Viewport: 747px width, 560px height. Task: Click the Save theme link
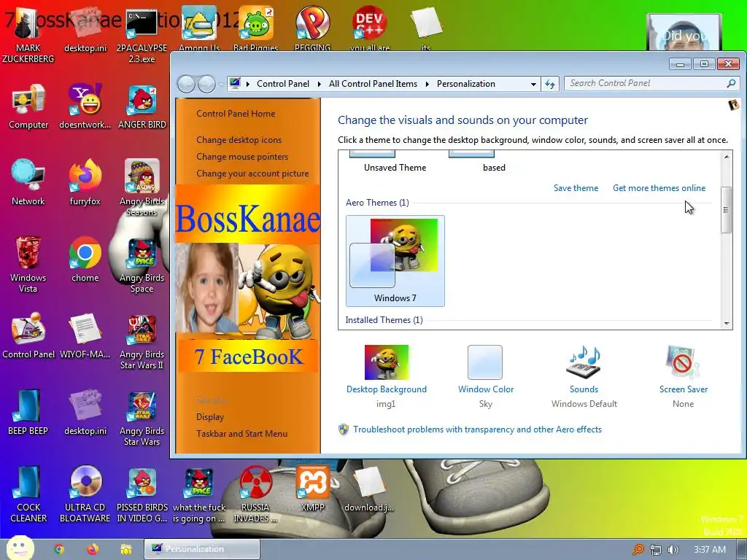click(x=576, y=188)
